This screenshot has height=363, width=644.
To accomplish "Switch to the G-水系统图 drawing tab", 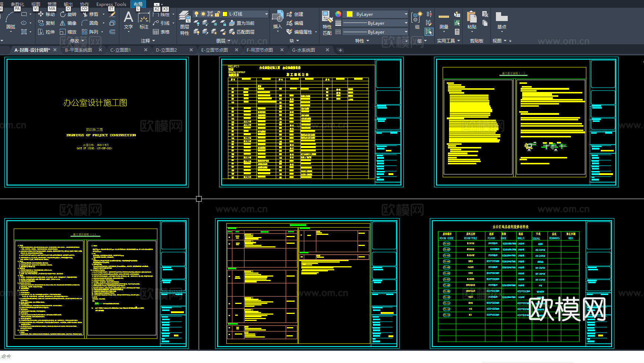I will click(304, 50).
